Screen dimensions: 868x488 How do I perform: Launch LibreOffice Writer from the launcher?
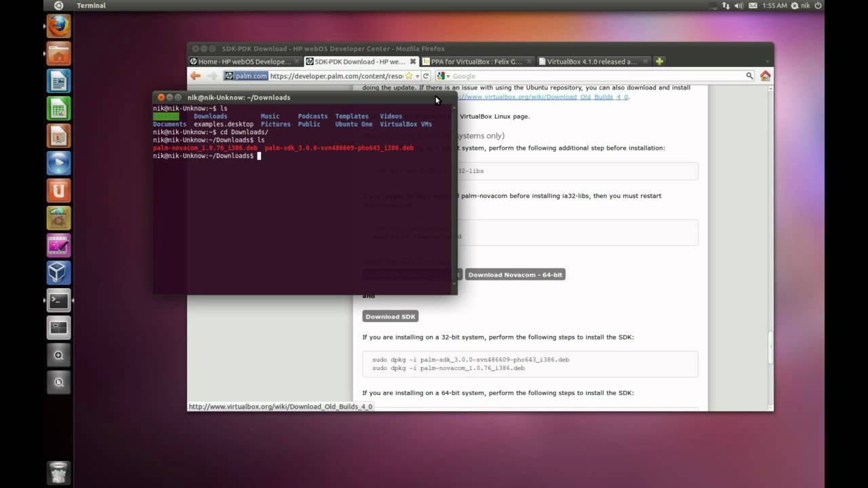58,81
